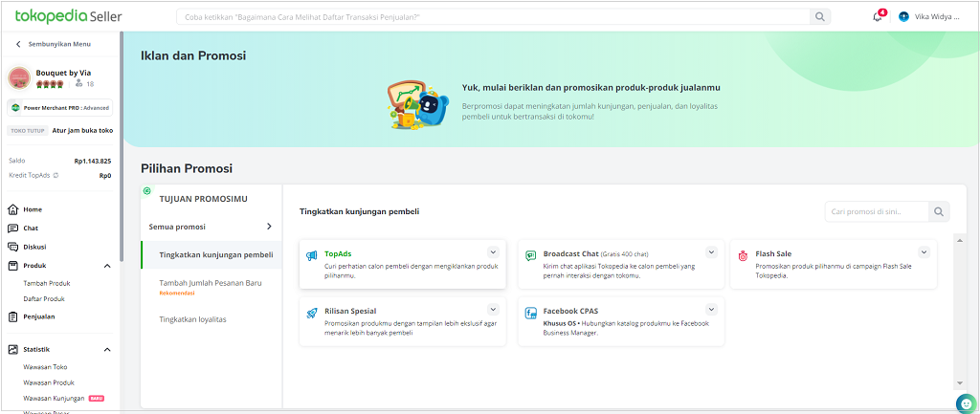The width and height of the screenshot is (980, 414).
Task: Collapse the Statistik sidebar section
Action: coord(107,350)
